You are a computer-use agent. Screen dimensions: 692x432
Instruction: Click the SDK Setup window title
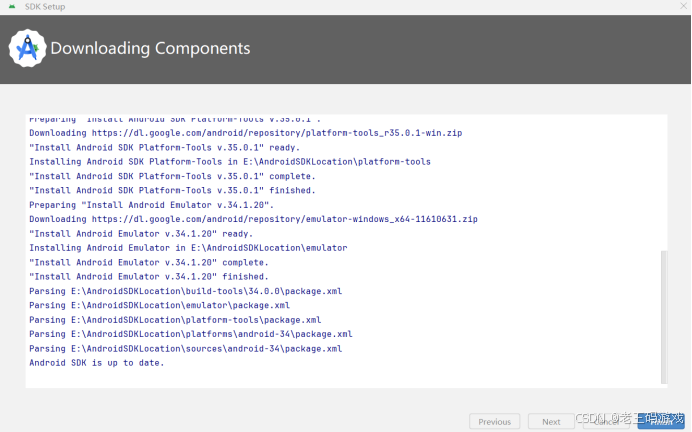pos(45,7)
